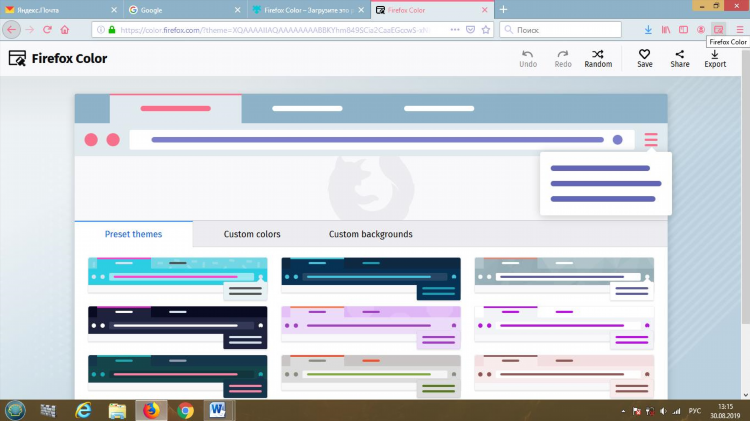Open page actions three-dots menu
Viewport: 750px width, 421px height.
[x=455, y=30]
